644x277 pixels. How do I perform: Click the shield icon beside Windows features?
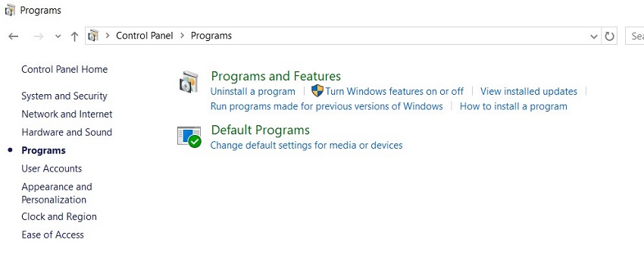click(x=317, y=91)
